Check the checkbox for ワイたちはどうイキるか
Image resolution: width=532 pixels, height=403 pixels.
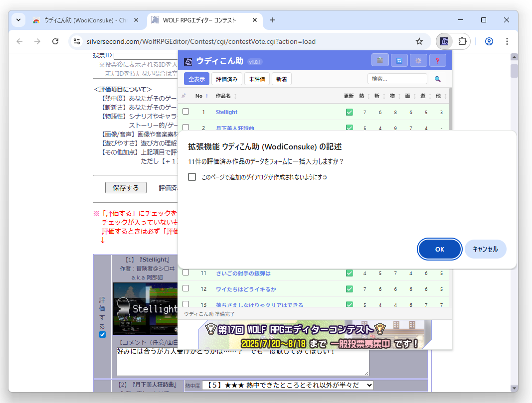tap(186, 288)
